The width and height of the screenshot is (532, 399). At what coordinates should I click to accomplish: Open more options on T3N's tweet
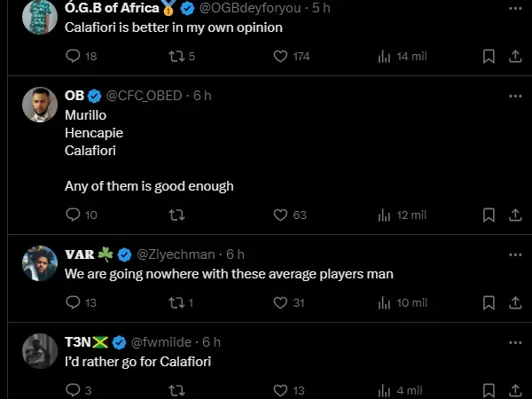[x=515, y=341]
